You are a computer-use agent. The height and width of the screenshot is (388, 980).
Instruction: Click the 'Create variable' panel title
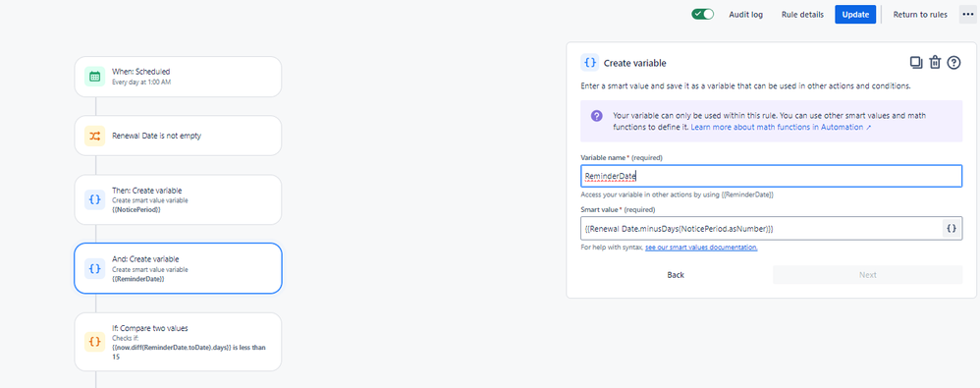(x=635, y=63)
